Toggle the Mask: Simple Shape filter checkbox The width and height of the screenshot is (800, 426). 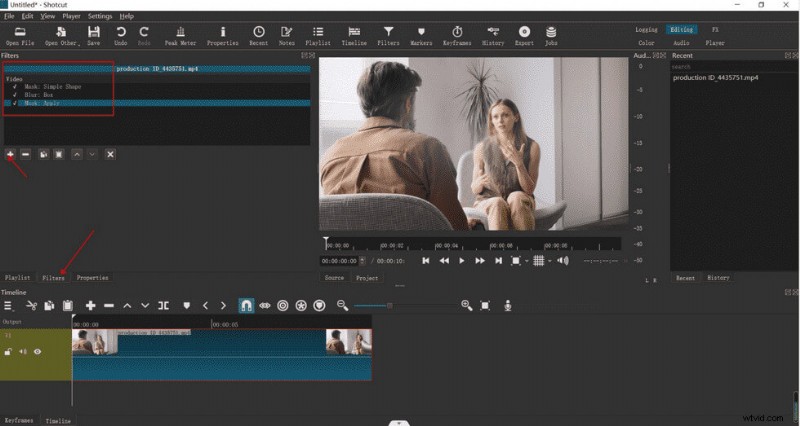(15, 87)
